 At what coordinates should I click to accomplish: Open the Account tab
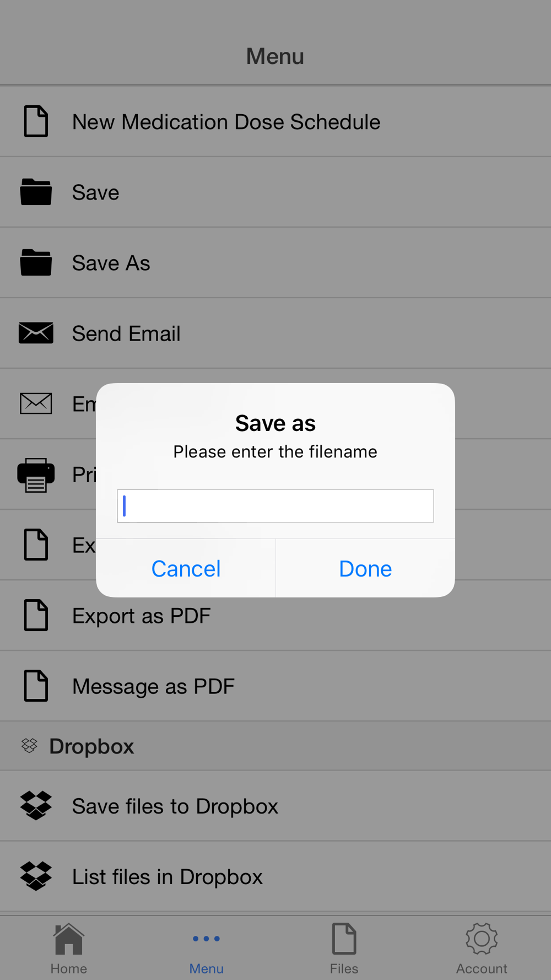click(x=482, y=949)
